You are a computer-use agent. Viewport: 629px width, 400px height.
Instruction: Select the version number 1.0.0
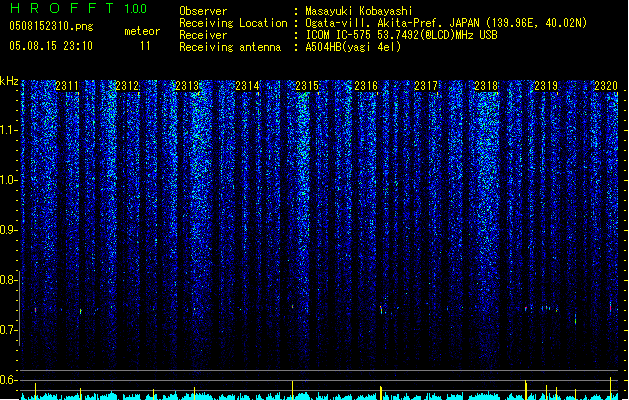tap(136, 8)
